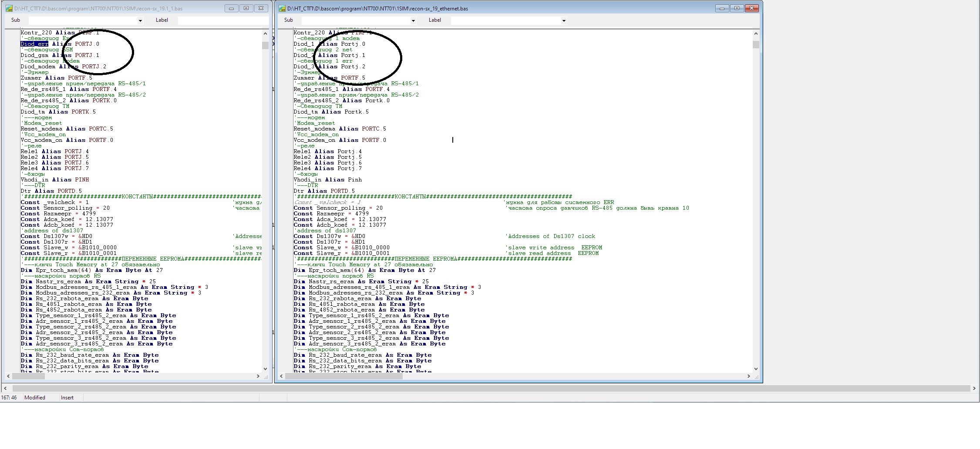The image size is (980, 449).
Task: Click main workspace horizontal scrollbar left arrow
Action: click(x=5, y=388)
